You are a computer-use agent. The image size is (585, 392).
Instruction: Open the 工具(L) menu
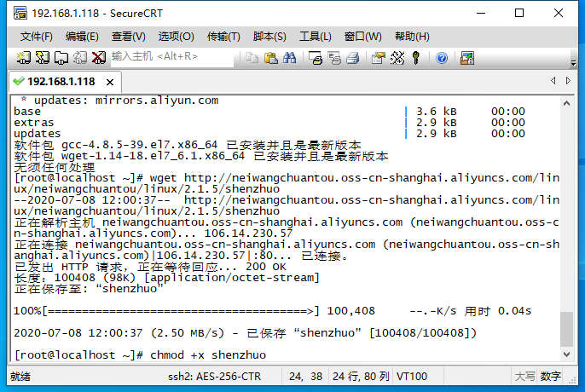click(316, 37)
